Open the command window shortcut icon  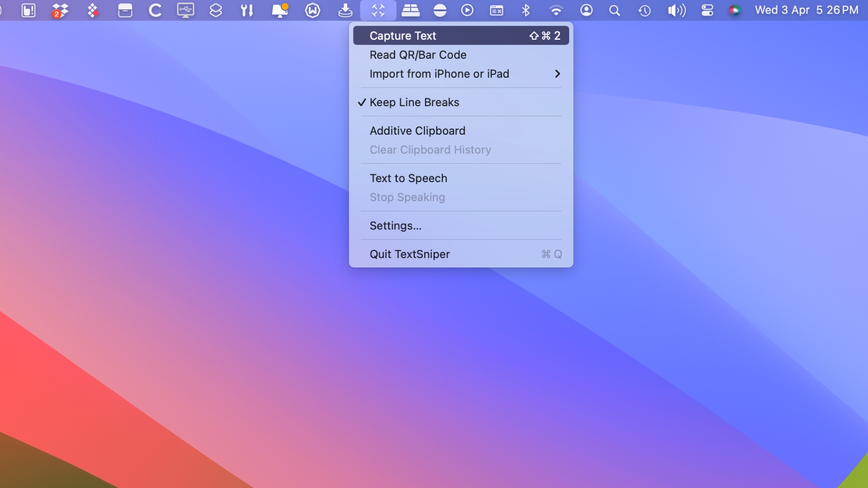(x=496, y=10)
